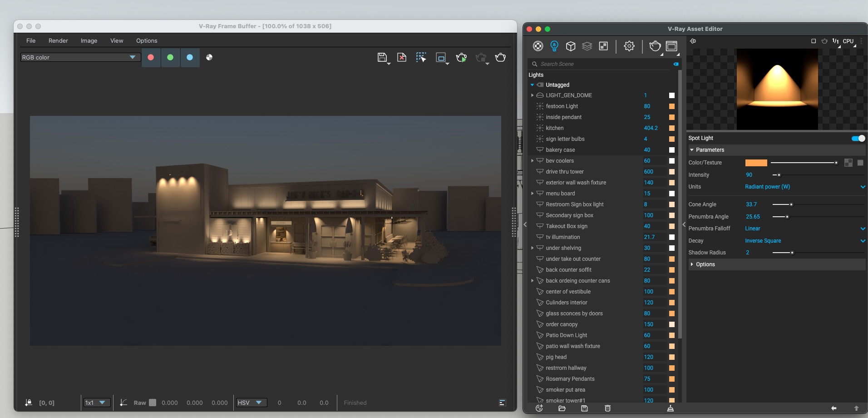Click the region render icon in Frame Buffer
Screen dimensions: 868x418
[x=440, y=58]
